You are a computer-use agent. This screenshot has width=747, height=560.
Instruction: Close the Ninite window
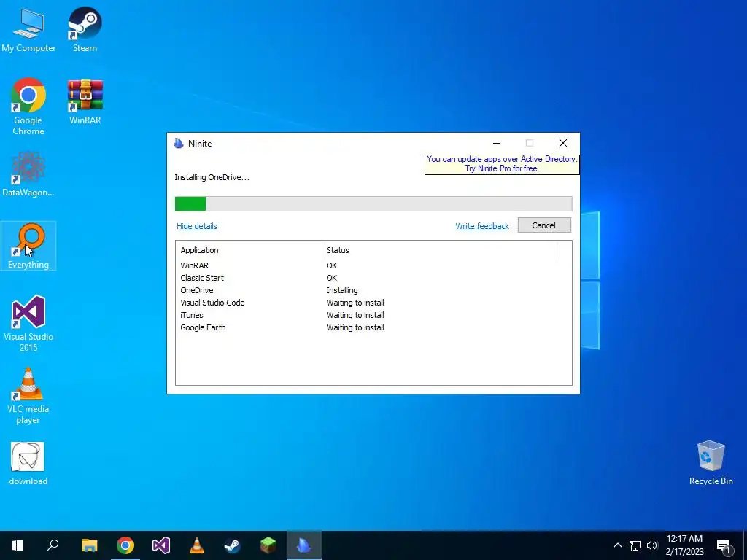point(563,143)
